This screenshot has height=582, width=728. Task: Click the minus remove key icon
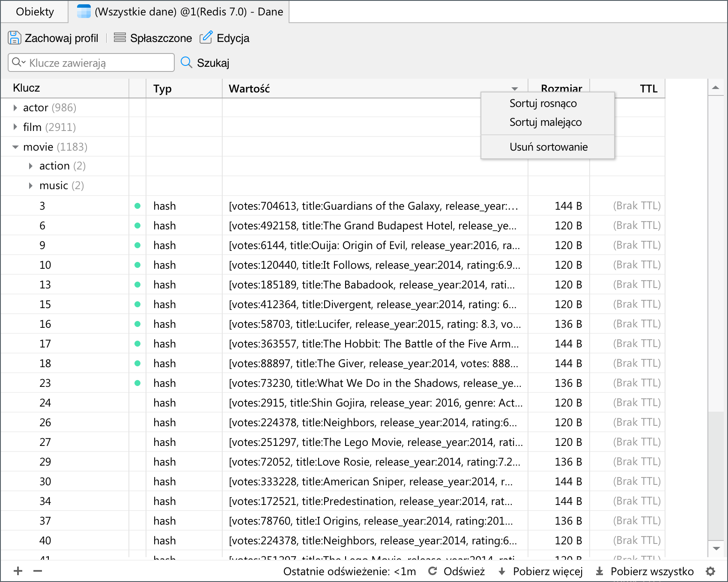(x=38, y=571)
